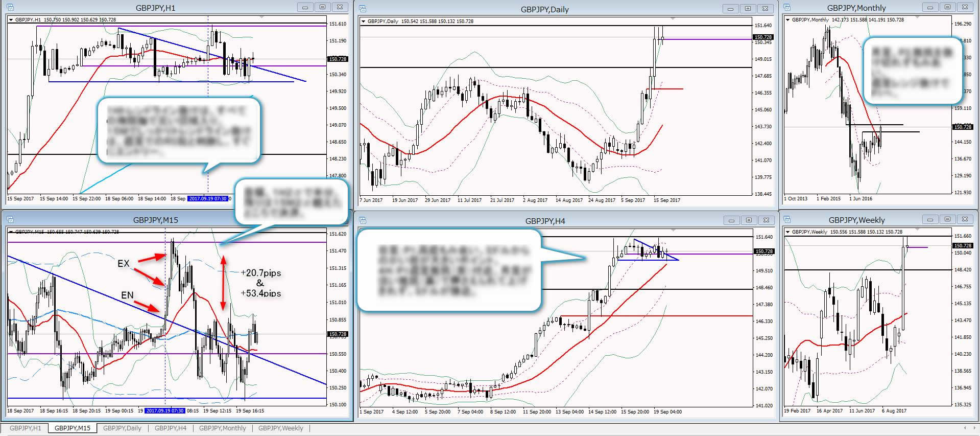The width and height of the screenshot is (980, 436).
Task: Click the GBPJPY,Monthly chart window icon
Action: point(787,7)
